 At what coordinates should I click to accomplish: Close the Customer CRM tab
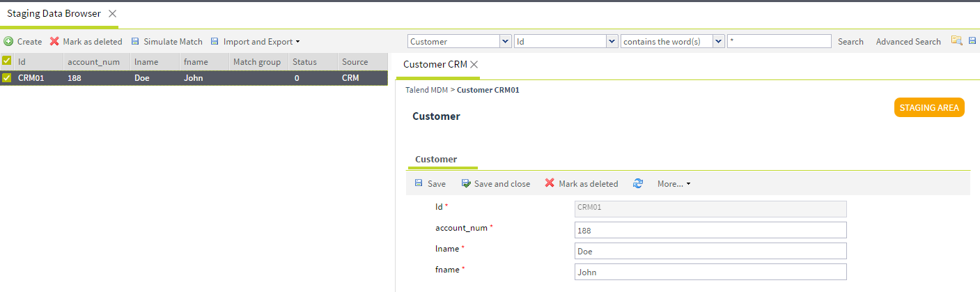coord(474,64)
